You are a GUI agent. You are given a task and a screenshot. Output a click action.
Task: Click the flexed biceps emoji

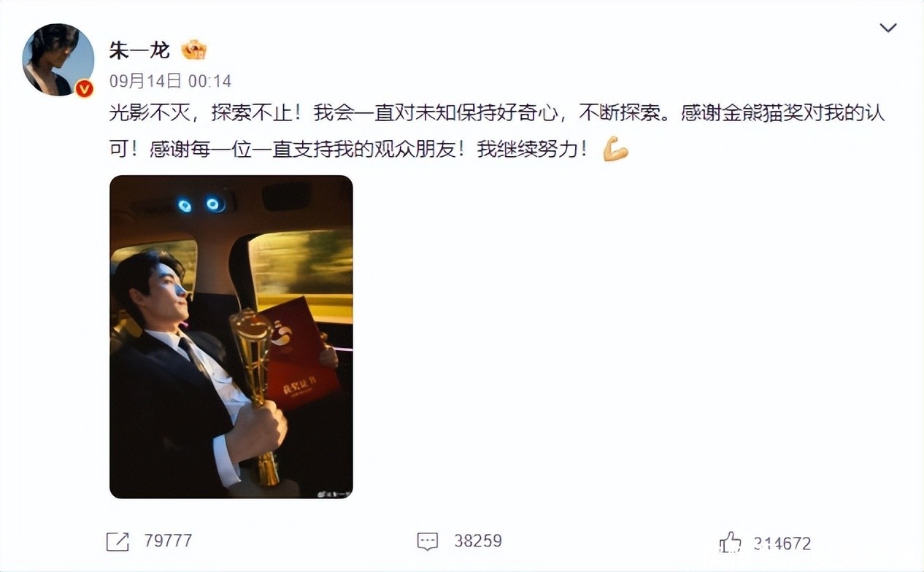615,150
